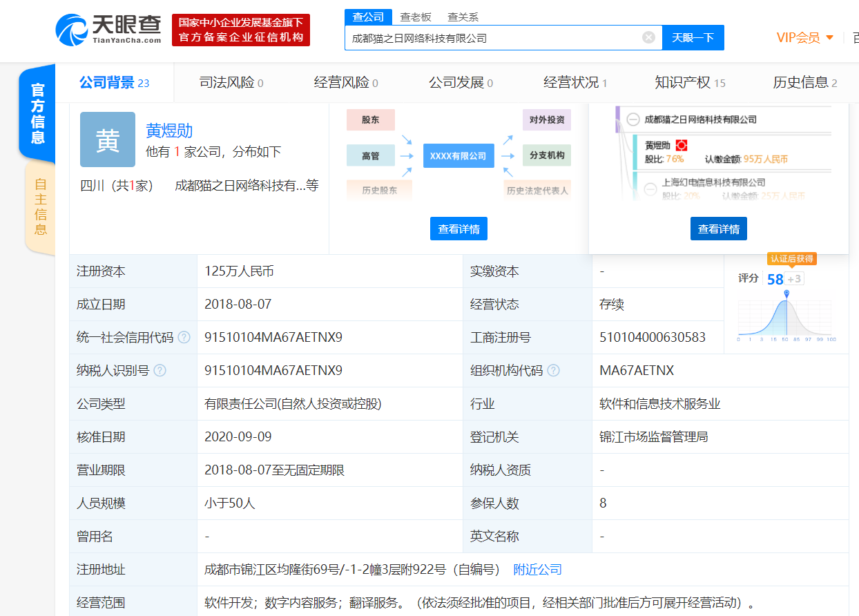Open the 司法风险 tab

click(231, 83)
